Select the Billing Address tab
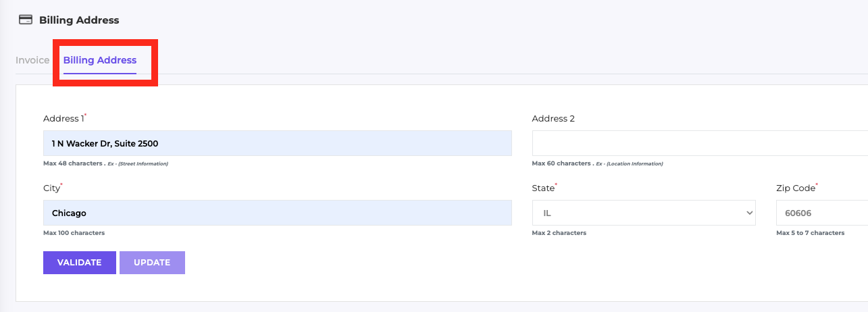868x312 pixels. pyautogui.click(x=100, y=60)
